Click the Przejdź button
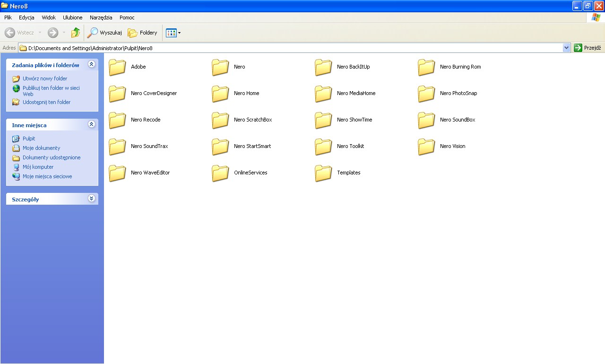 click(x=588, y=47)
